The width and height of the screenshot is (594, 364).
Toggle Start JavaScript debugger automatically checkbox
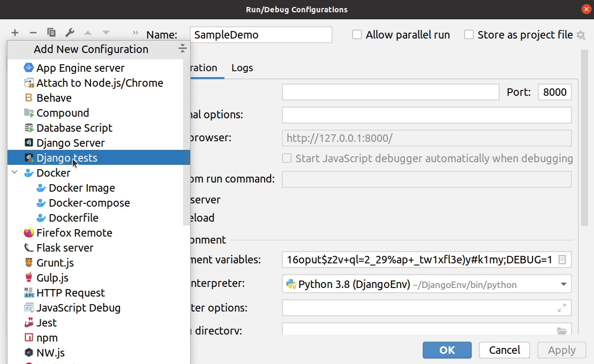coord(287,158)
